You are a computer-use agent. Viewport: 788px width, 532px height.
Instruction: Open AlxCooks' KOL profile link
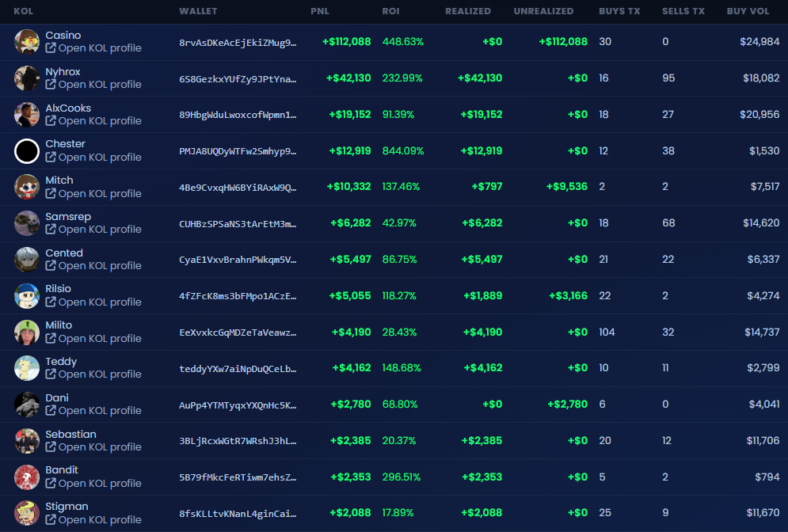point(93,121)
